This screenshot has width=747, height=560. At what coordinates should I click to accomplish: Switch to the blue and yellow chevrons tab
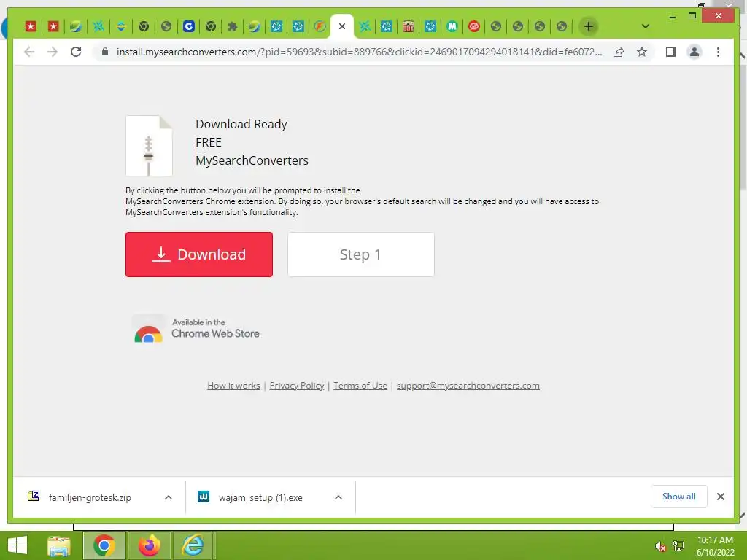[x=121, y=26]
